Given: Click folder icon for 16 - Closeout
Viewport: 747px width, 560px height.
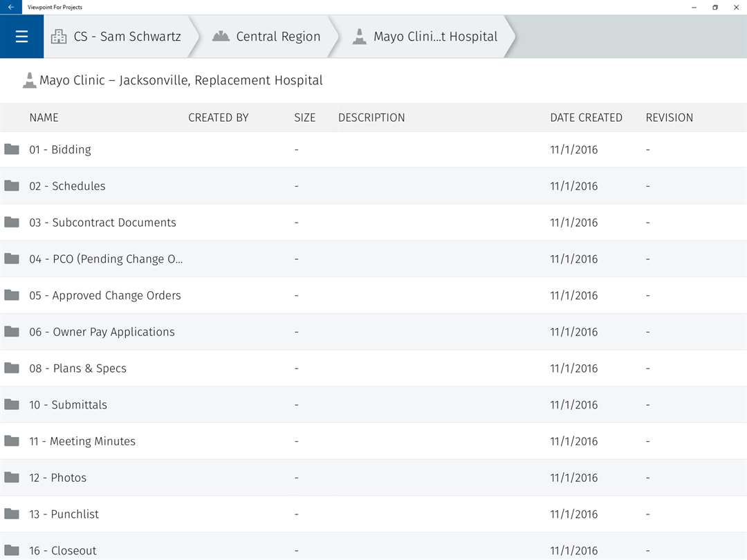Looking at the screenshot, I should pos(12,550).
